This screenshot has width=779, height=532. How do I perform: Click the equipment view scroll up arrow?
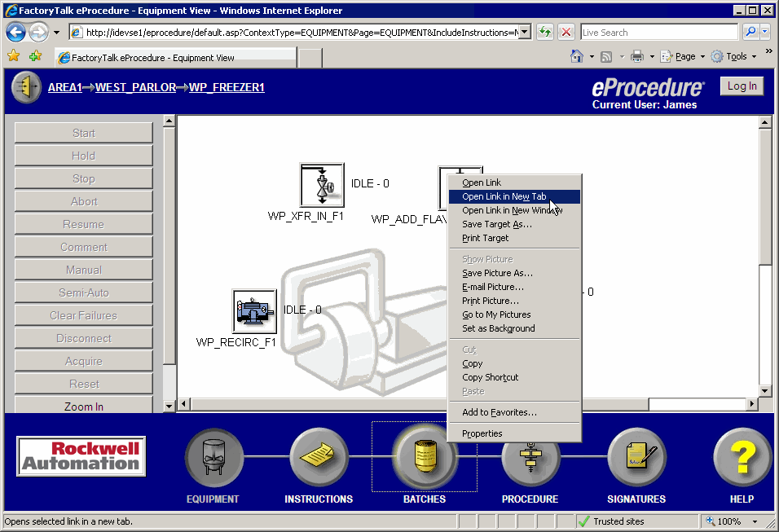(764, 121)
